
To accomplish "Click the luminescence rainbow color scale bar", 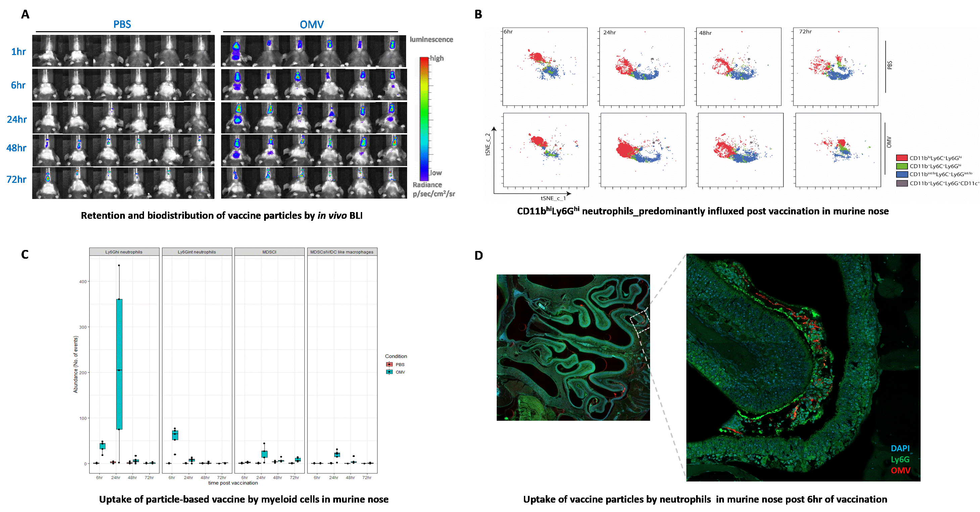I will (x=424, y=119).
